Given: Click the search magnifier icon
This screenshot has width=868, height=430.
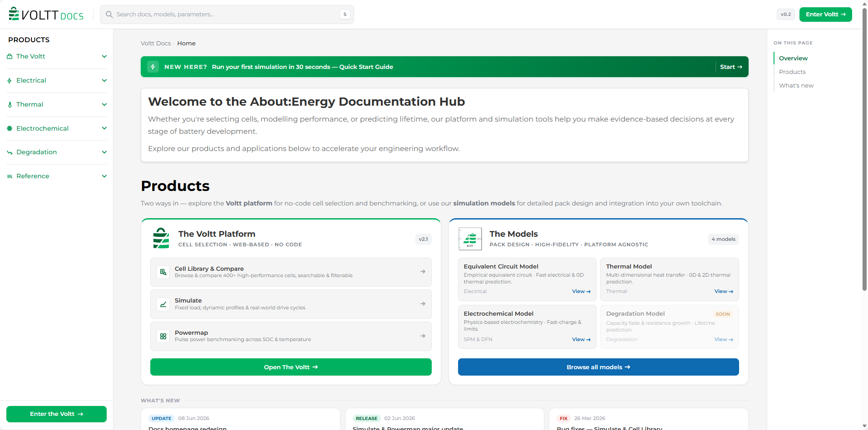Looking at the screenshot, I should click(x=109, y=15).
